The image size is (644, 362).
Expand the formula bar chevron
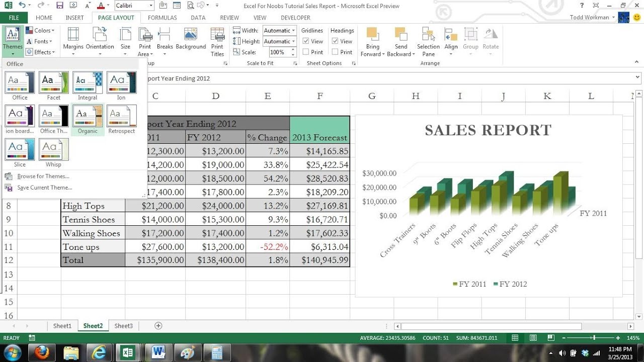click(638, 77)
